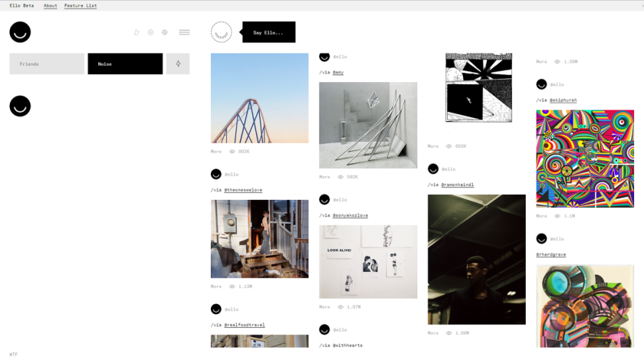
Task: Expand More next to 1.13M views
Action: (216, 287)
